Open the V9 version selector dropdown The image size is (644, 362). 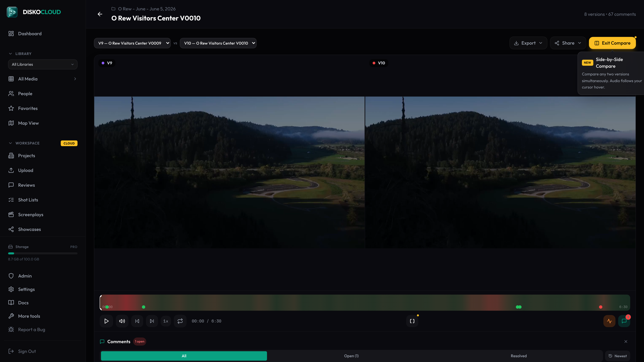[132, 43]
